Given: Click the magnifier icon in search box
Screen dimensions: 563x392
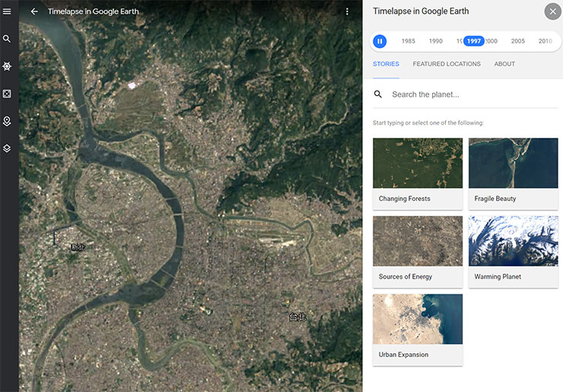Looking at the screenshot, I should coord(377,94).
